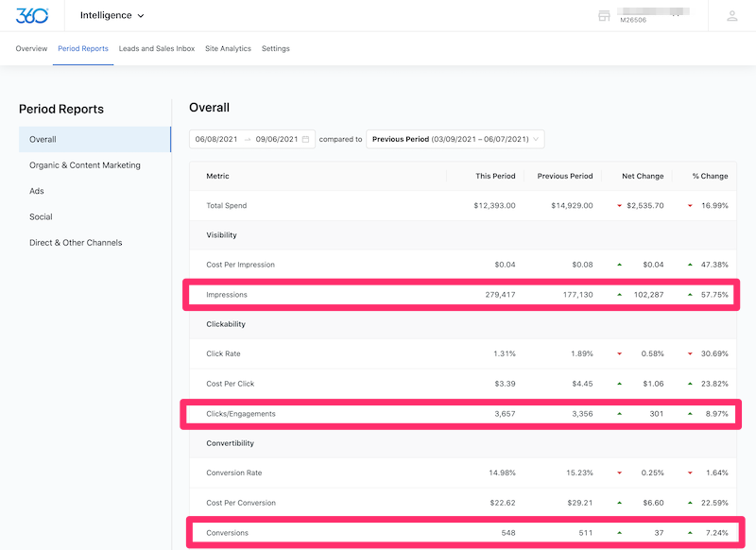The width and height of the screenshot is (756, 550).
Task: Click the end date 09/06/2021 field
Action: [277, 139]
